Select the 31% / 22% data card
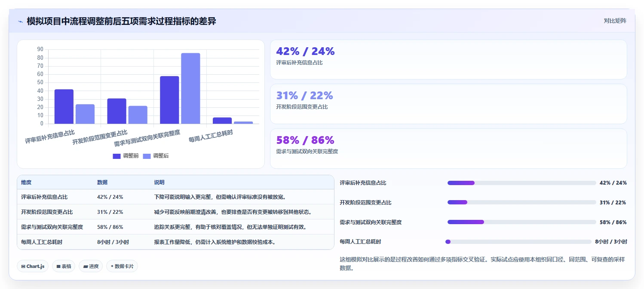This screenshot has height=289, width=644. 448,104
